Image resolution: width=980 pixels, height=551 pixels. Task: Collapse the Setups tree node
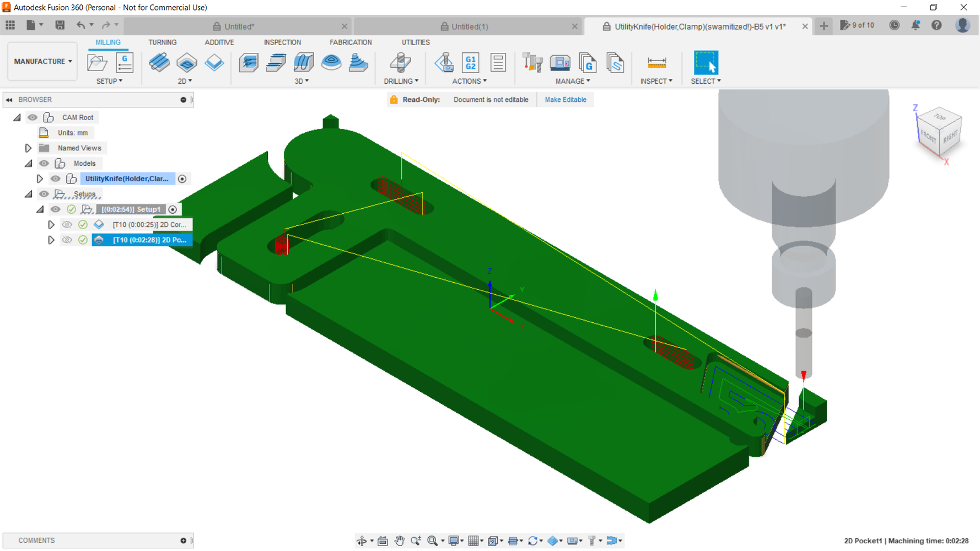28,194
